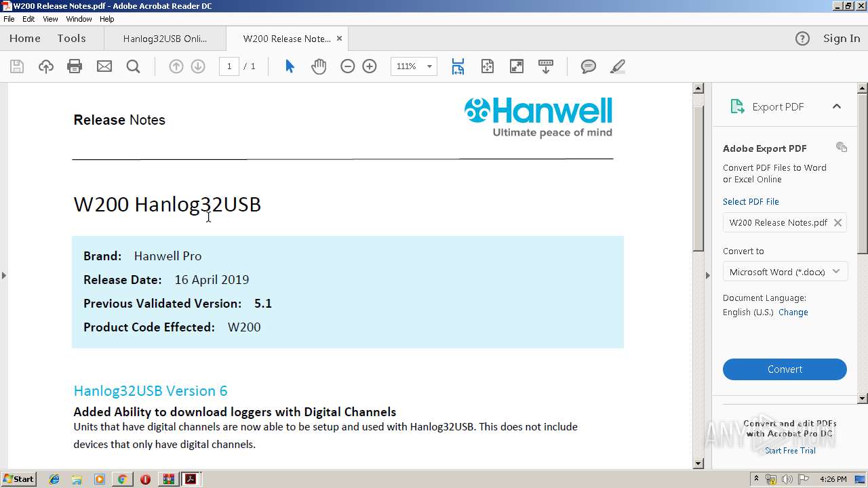Image resolution: width=868 pixels, height=488 pixels.
Task: Collapse the Export PDF section chevron
Action: click(x=837, y=106)
